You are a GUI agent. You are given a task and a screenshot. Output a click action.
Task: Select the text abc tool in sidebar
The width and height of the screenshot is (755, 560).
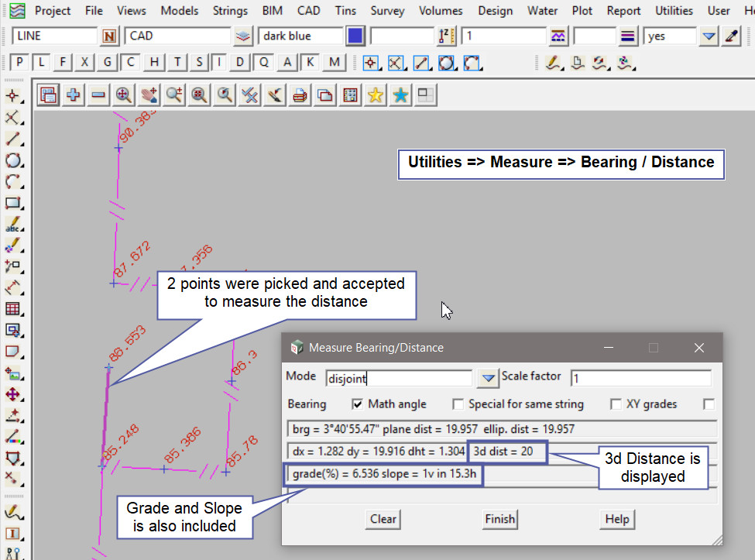click(x=12, y=225)
